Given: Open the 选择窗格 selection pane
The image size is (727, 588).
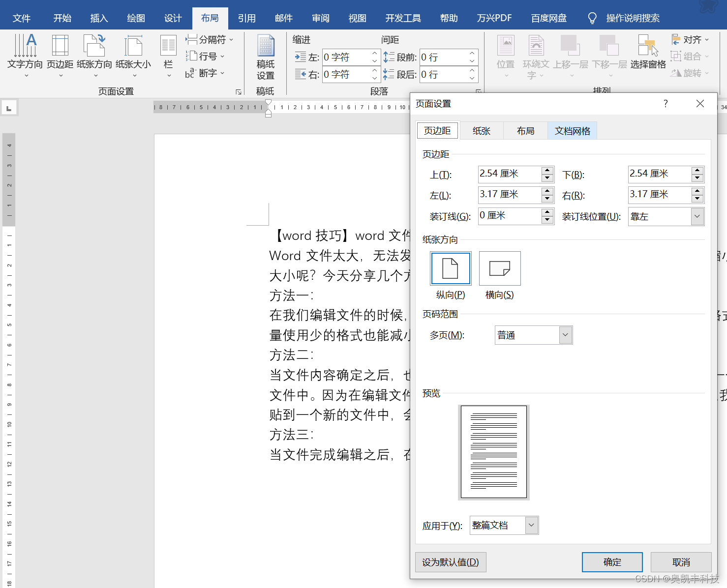Looking at the screenshot, I should point(648,52).
